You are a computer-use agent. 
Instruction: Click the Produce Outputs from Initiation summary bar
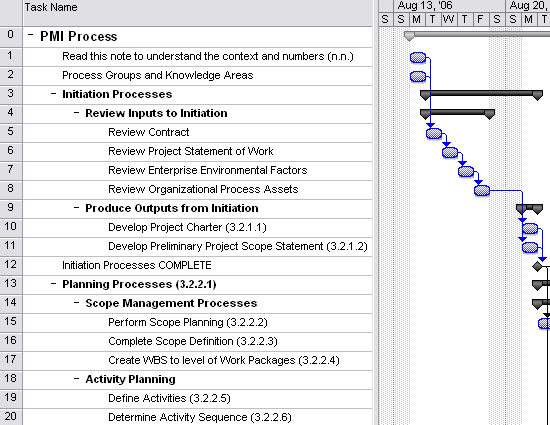[530, 208]
